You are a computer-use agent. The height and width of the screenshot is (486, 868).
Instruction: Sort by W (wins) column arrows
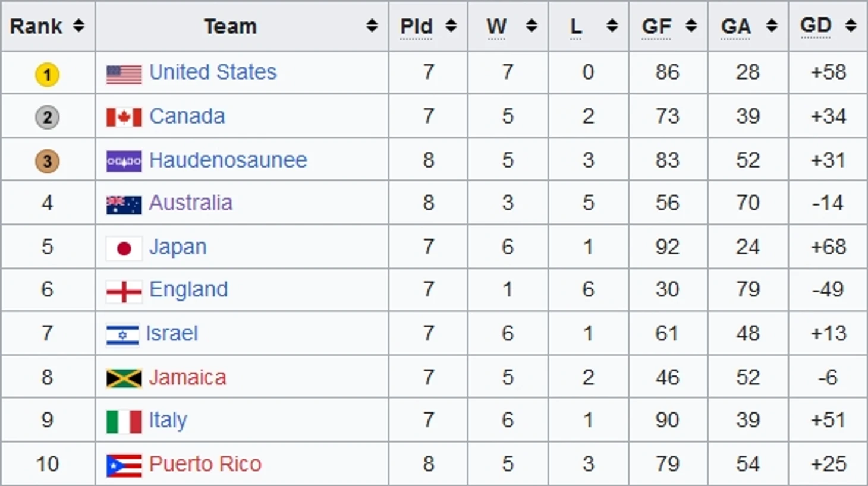tap(532, 26)
